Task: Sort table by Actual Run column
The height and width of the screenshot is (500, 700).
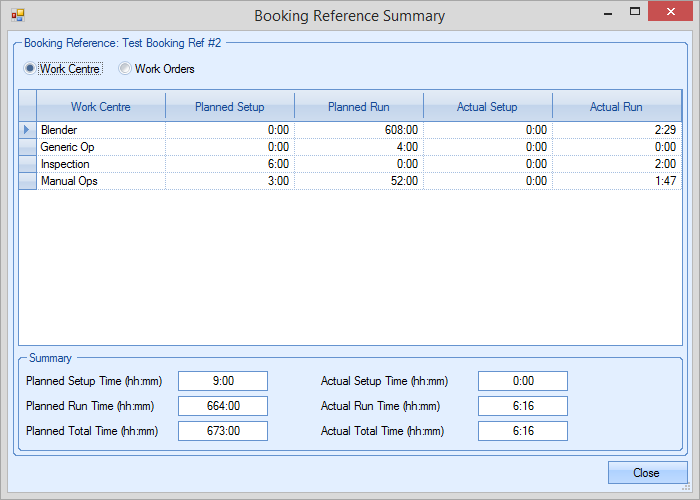Action: (616, 107)
